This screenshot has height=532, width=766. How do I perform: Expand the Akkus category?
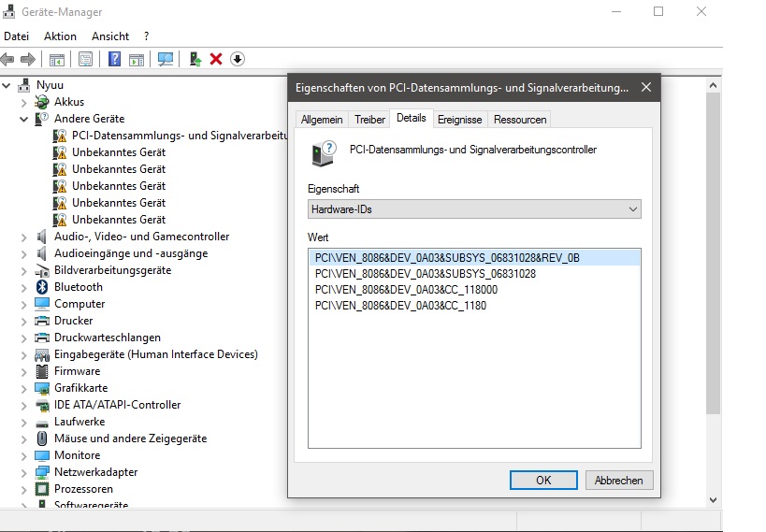point(24,102)
